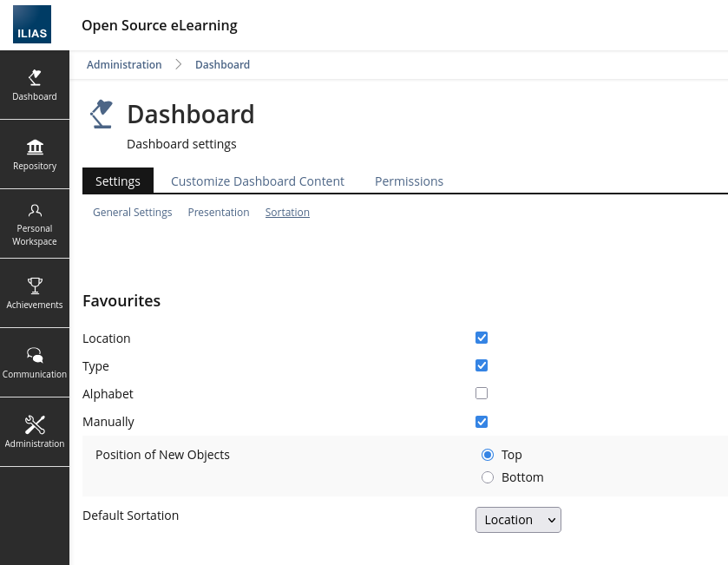The height and width of the screenshot is (565, 728).
Task: Open the Permissions tab
Action: (409, 181)
